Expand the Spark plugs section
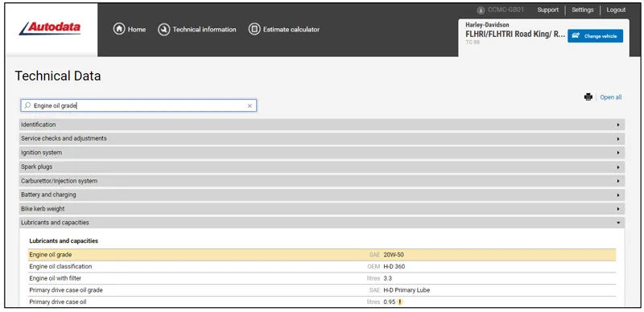 click(x=321, y=166)
